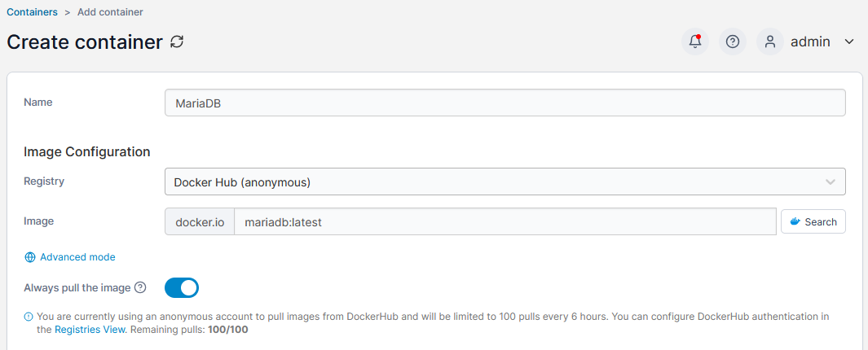Open the notifications bell
The width and height of the screenshot is (868, 350).
695,42
